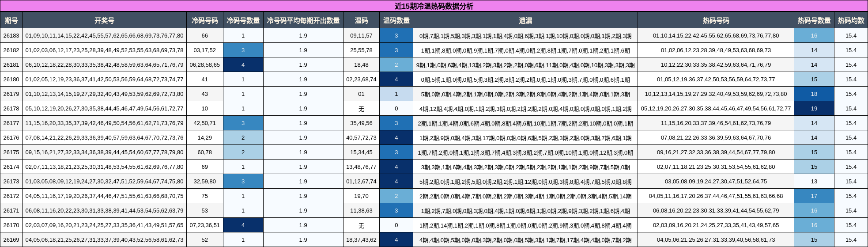Click period number cell 26178

[x=11, y=109]
